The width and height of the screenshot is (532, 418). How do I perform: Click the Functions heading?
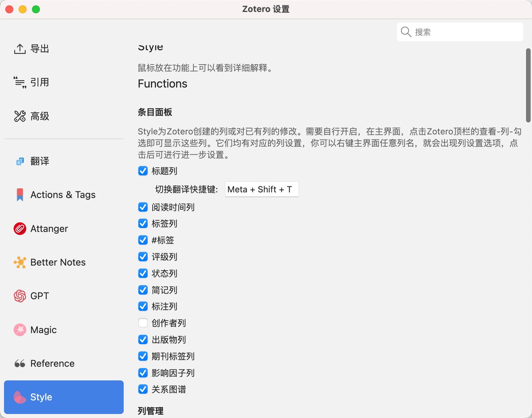(x=163, y=84)
